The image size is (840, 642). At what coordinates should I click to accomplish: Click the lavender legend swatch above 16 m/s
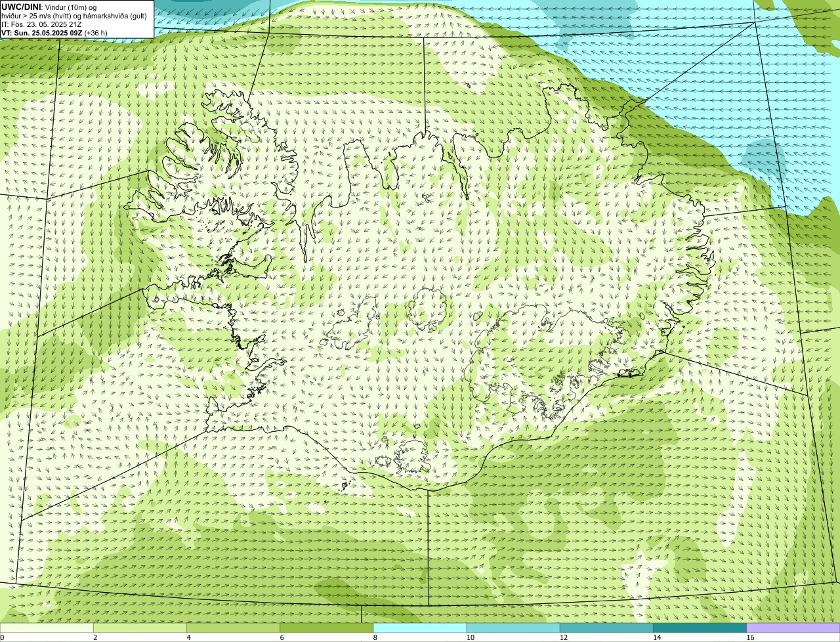793,628
